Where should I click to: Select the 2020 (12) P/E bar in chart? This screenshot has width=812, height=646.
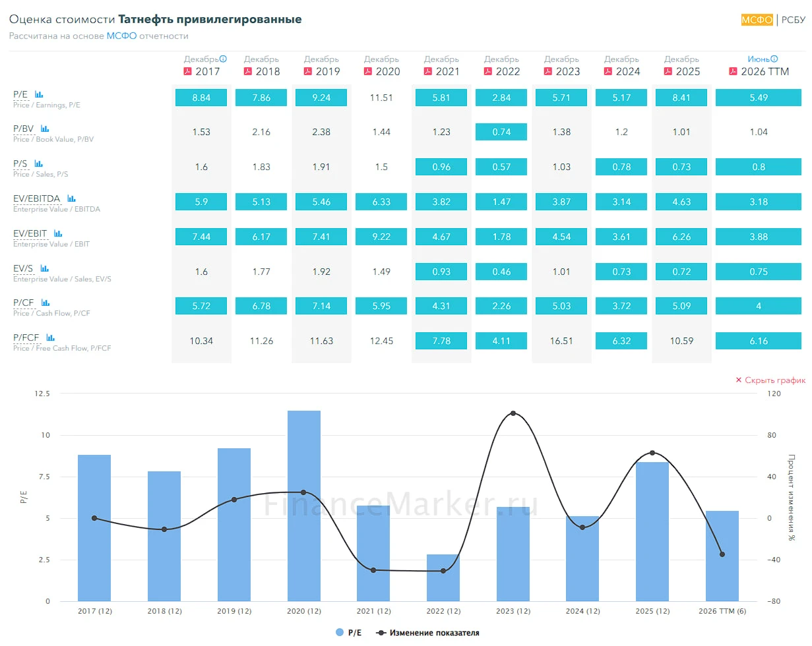click(x=304, y=506)
